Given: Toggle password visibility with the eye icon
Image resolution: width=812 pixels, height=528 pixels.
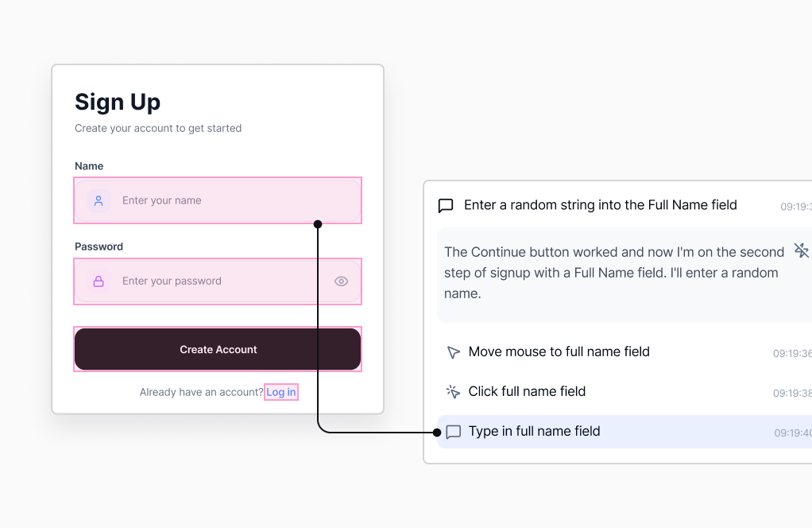Looking at the screenshot, I should [341, 281].
